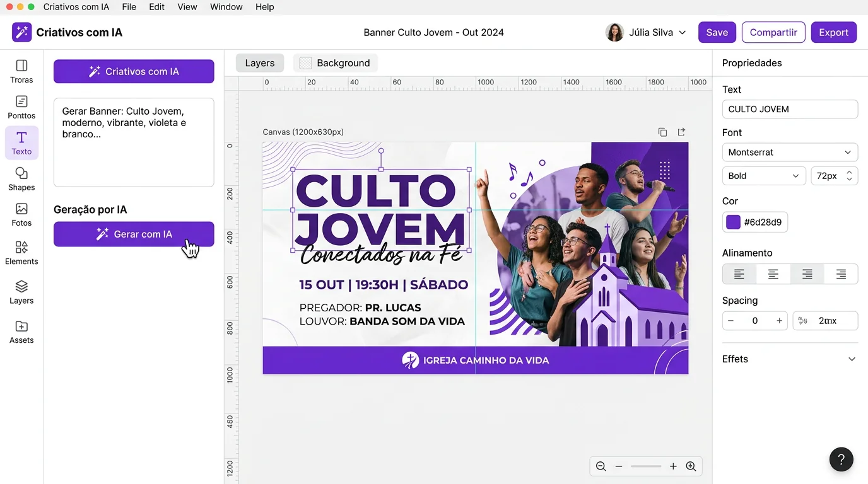Switch to the Background tab
868x484 pixels.
[335, 62]
